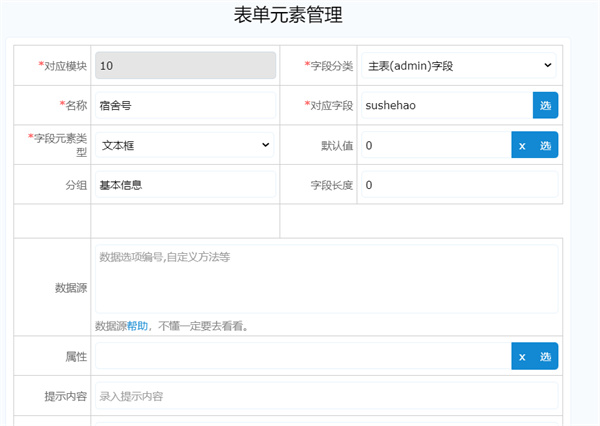Click the 数据源 label

coord(71,288)
